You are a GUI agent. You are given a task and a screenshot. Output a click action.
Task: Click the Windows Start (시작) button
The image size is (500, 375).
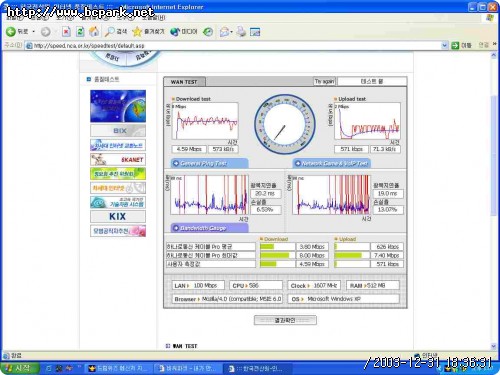click(19, 368)
